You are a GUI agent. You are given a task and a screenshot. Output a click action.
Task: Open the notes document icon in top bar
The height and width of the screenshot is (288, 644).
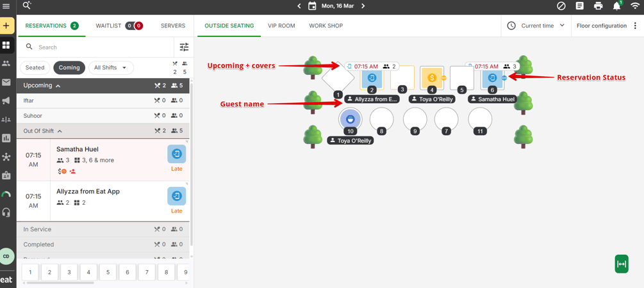(579, 6)
